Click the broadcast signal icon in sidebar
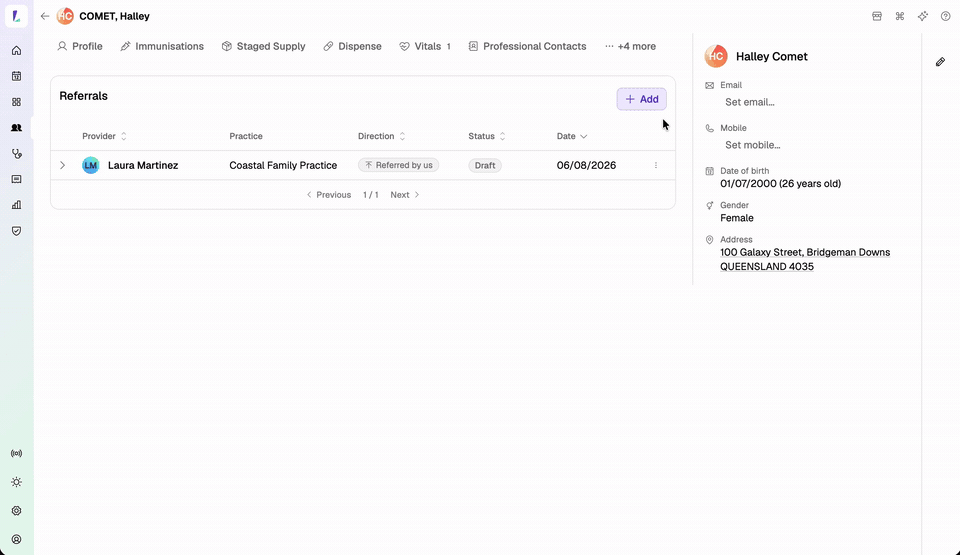Screen dimensions: 960x555 pos(17,453)
